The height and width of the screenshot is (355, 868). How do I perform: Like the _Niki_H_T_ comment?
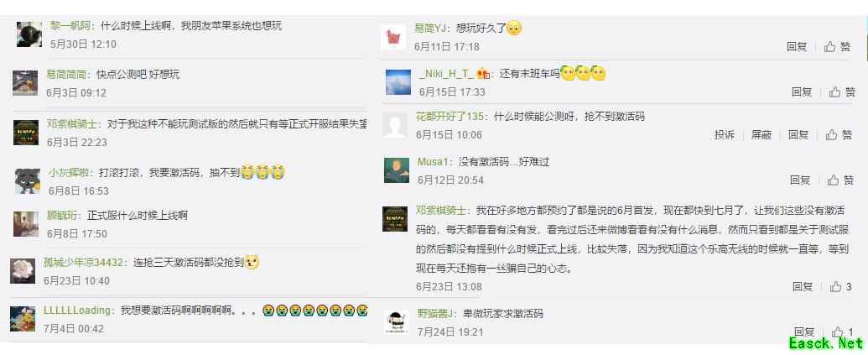(x=842, y=92)
